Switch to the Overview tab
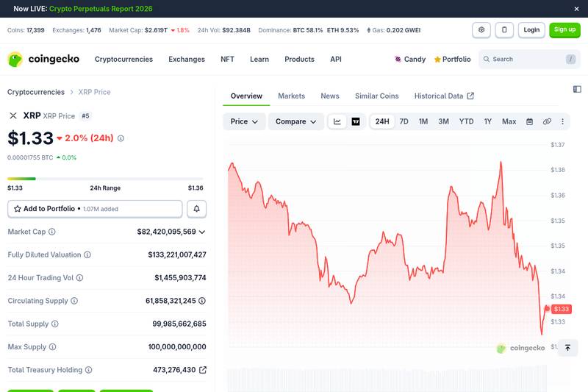 tap(246, 96)
